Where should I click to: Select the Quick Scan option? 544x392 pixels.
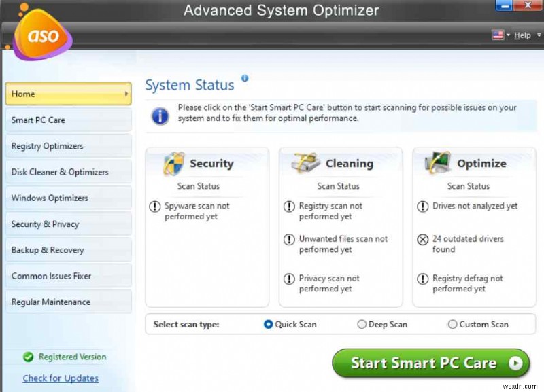tap(269, 325)
